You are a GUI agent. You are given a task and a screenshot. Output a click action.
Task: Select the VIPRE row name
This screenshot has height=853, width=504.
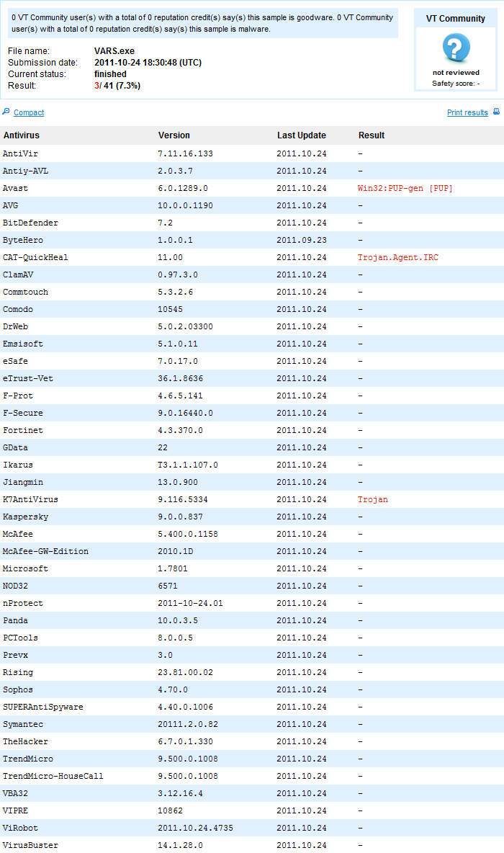pos(15,811)
